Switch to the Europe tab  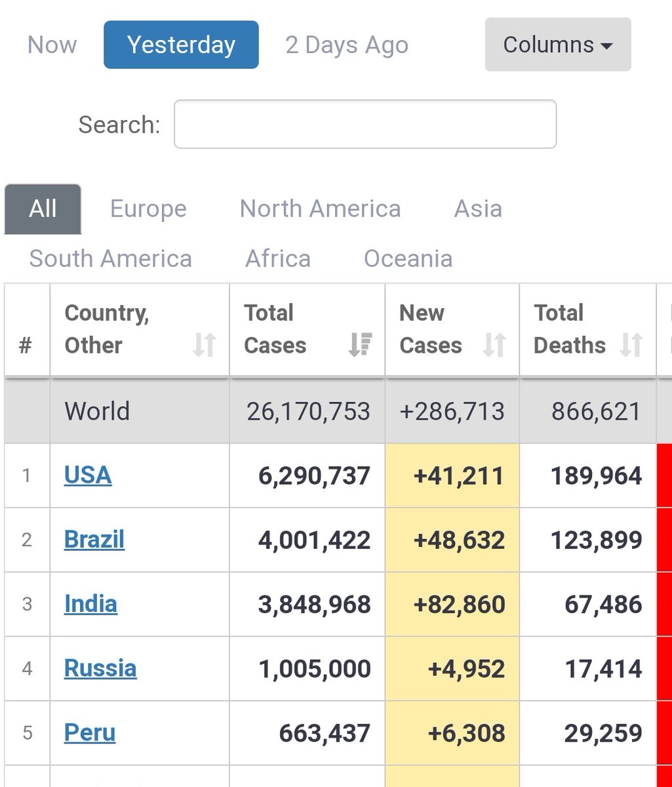click(x=148, y=209)
